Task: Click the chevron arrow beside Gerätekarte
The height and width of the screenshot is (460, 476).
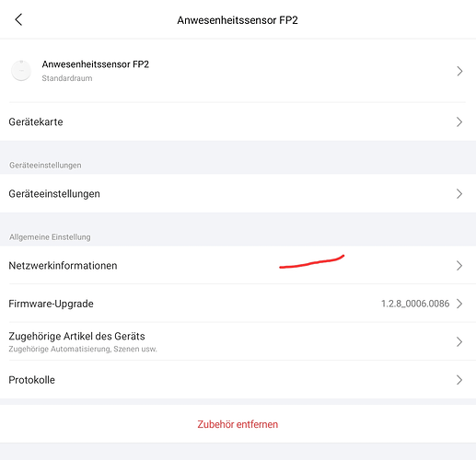Action: tap(459, 121)
